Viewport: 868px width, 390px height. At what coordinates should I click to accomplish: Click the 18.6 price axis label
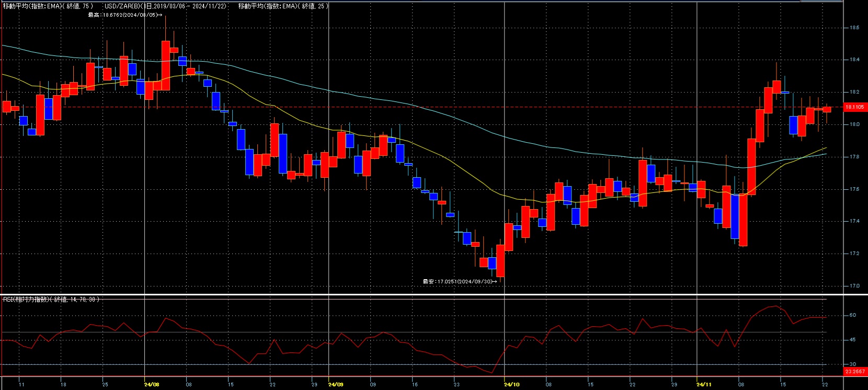[854, 27]
